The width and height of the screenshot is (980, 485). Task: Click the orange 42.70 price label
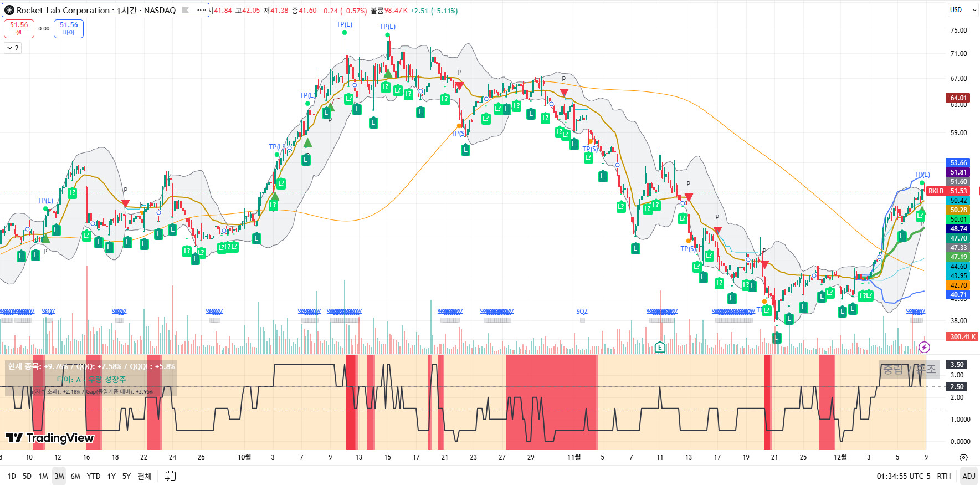tap(958, 285)
